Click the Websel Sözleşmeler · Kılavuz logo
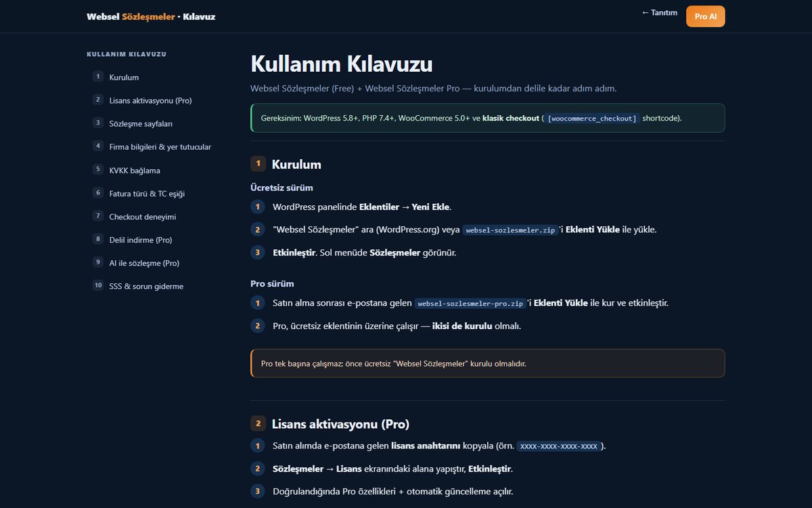This screenshot has width=812, height=508. tap(151, 16)
